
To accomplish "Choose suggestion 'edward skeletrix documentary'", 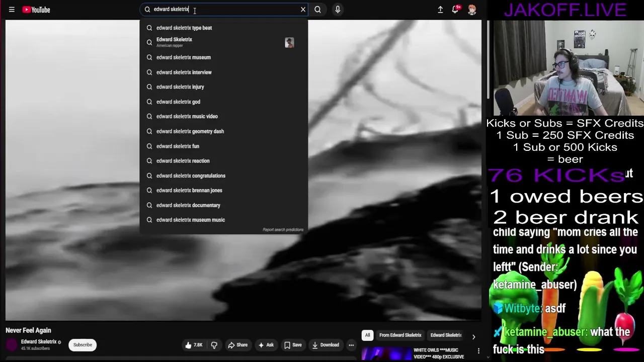I will pos(224,205).
